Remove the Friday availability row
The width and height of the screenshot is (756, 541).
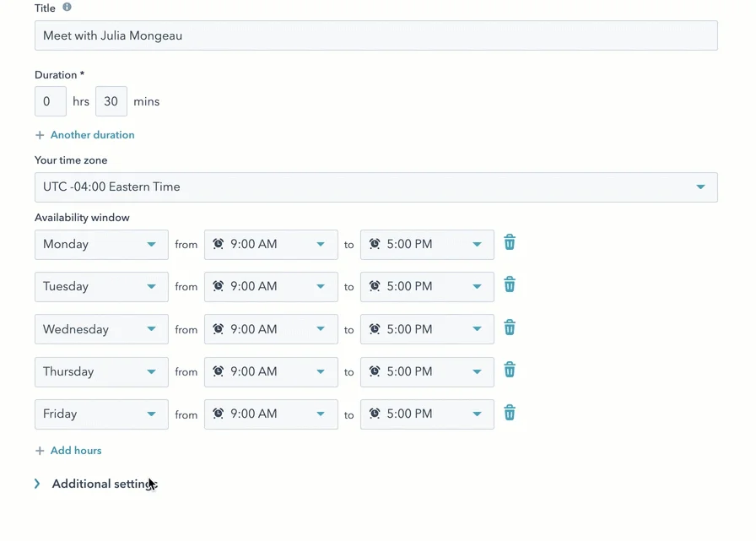[x=510, y=412]
